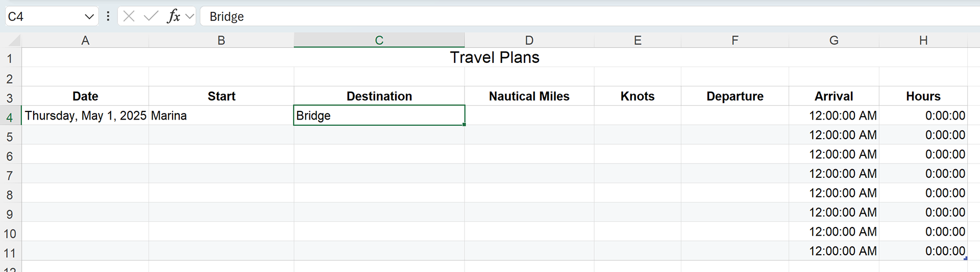
Task: Click inside the formula bar text 'Bridge'
Action: tap(227, 16)
